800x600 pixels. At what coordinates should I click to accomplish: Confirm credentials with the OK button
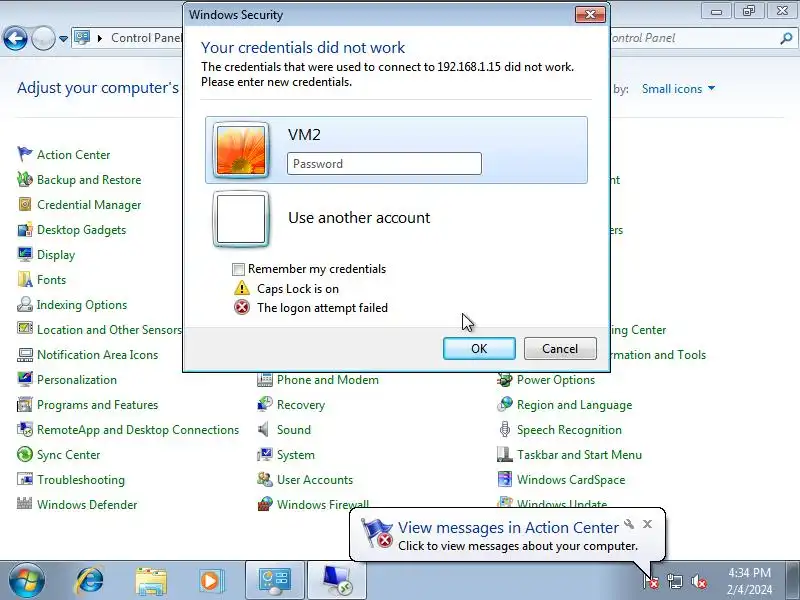click(479, 348)
